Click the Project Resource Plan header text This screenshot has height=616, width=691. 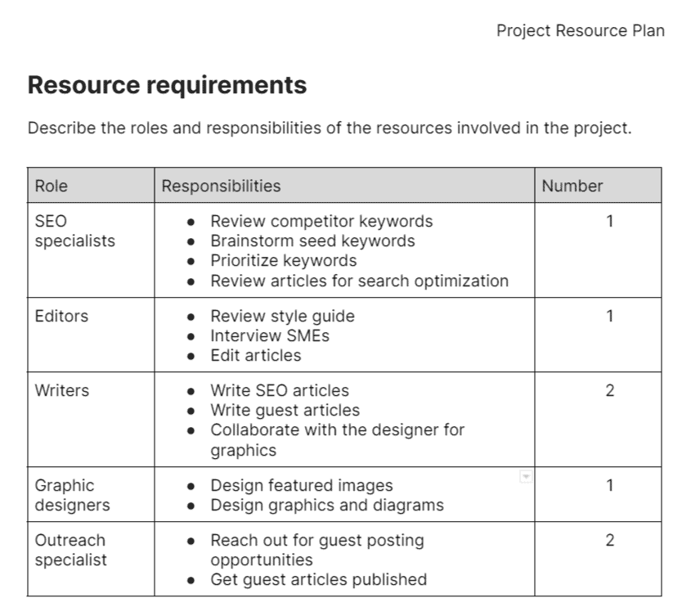(x=579, y=30)
